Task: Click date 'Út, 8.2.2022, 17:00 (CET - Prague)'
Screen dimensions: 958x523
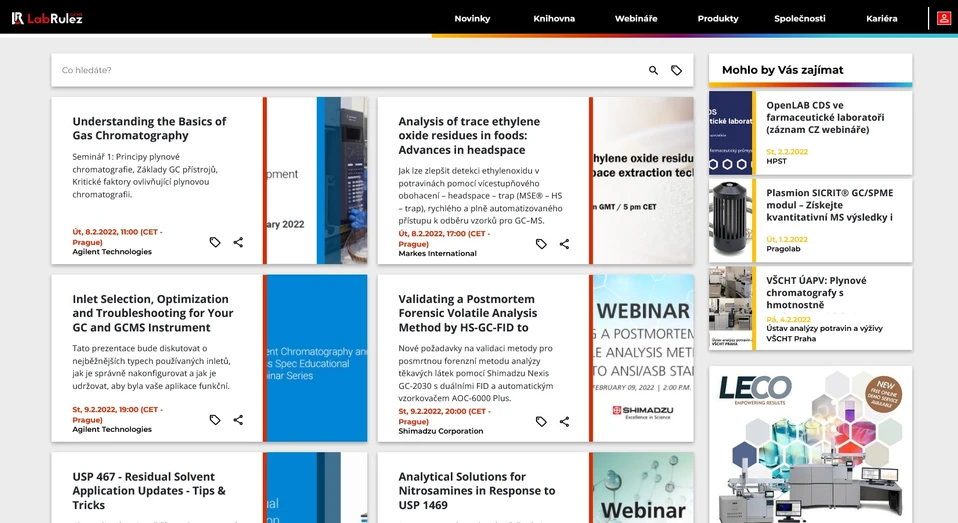Action: [x=444, y=239]
